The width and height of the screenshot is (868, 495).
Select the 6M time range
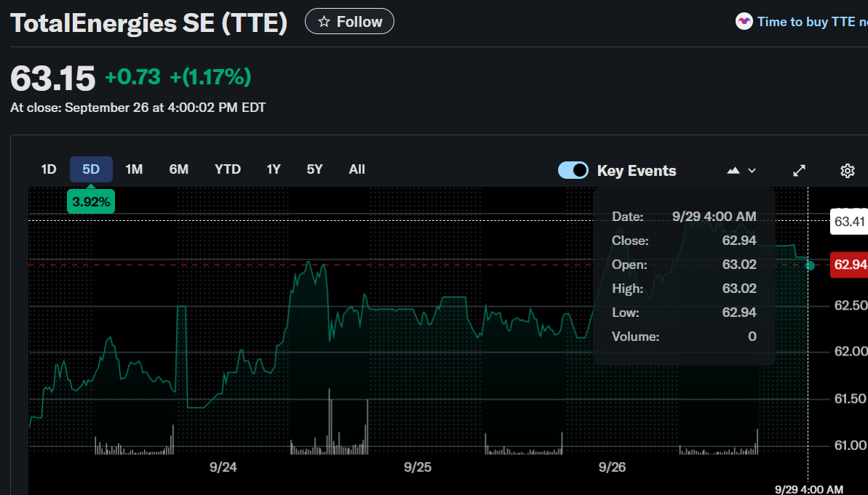pyautogui.click(x=179, y=169)
